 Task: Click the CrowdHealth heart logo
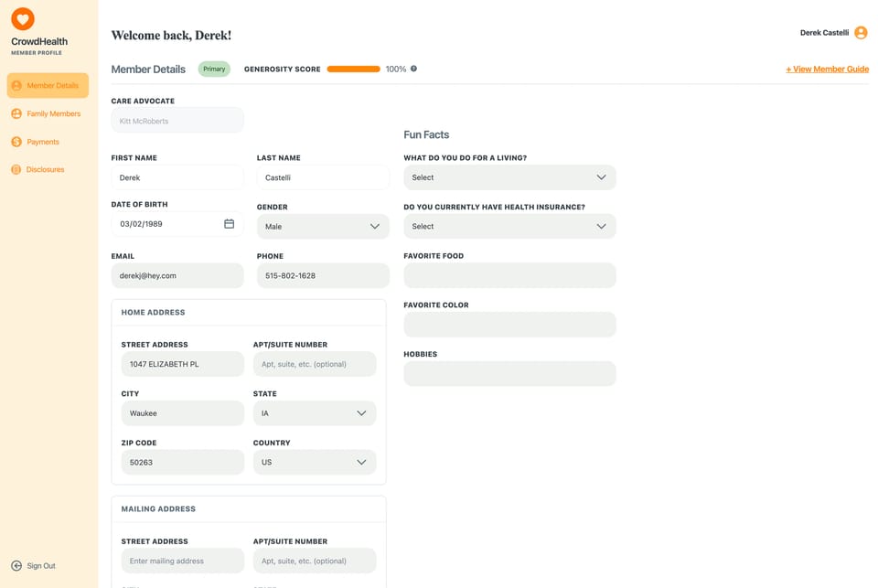coord(22,19)
